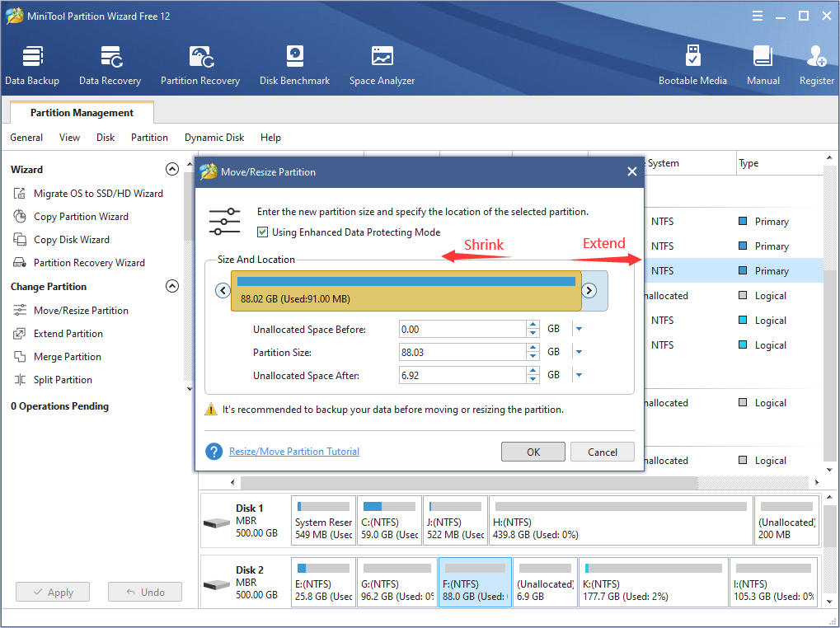Open the unit dropdown for Partition Size
This screenshot has width=840, height=628.
pos(580,352)
